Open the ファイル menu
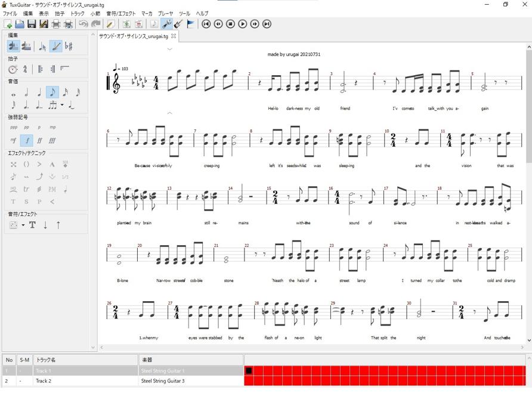This screenshot has width=532, height=396. pyautogui.click(x=10, y=14)
